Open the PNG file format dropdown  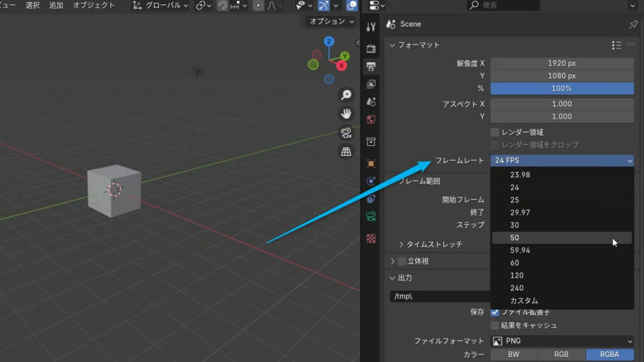(562, 341)
